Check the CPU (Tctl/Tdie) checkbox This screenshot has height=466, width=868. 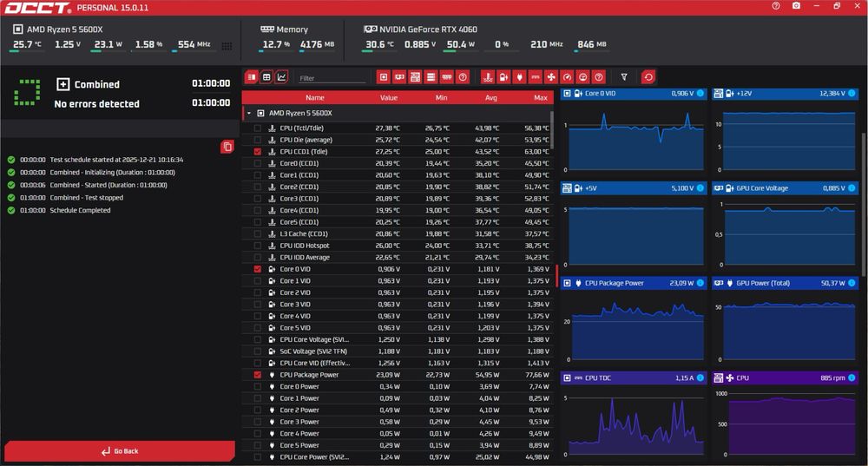pos(258,128)
